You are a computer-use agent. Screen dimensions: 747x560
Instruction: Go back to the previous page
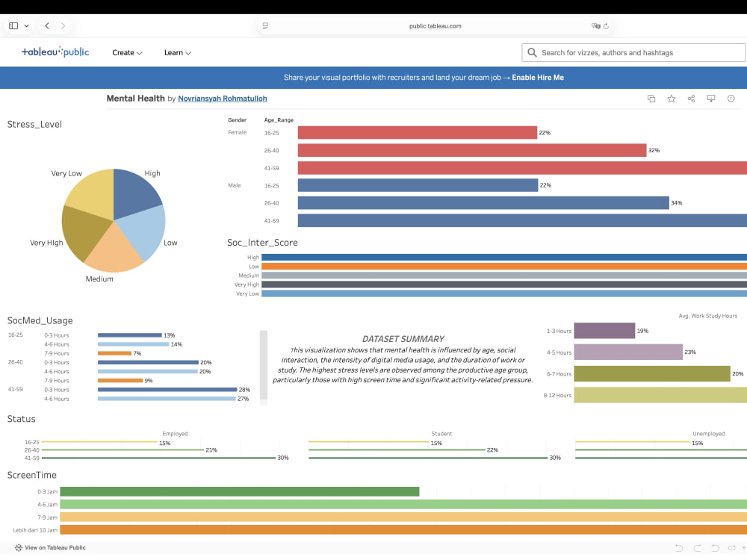(x=46, y=25)
